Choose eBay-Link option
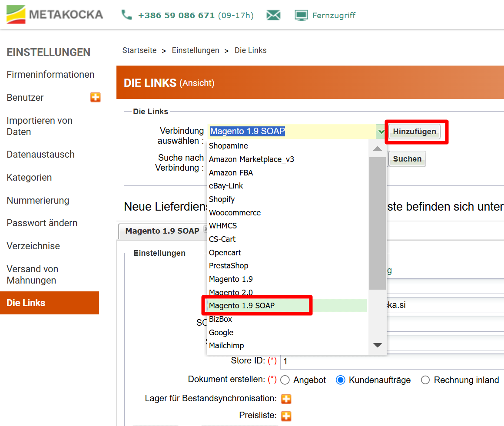This screenshot has height=426, width=504. coord(287,186)
